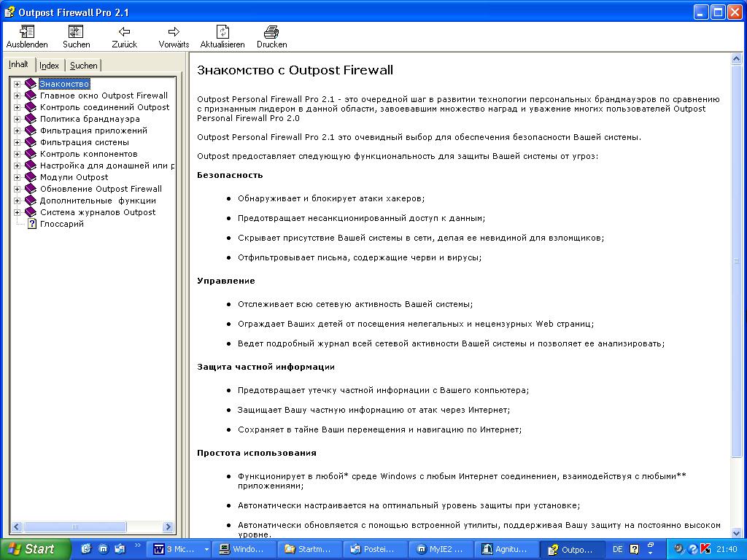Screen dimensions: 747x560
Task: Expand the Контроль соединений Outpost node
Action: click(x=18, y=107)
